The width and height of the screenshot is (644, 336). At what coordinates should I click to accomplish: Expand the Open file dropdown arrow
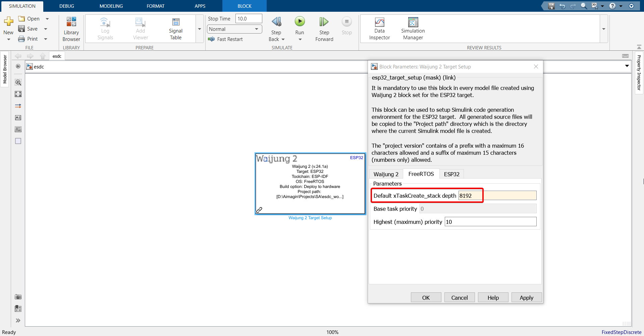(x=47, y=19)
